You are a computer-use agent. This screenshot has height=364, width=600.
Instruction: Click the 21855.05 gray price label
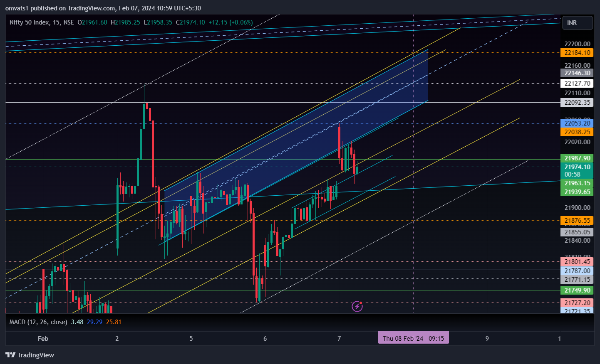[577, 232]
